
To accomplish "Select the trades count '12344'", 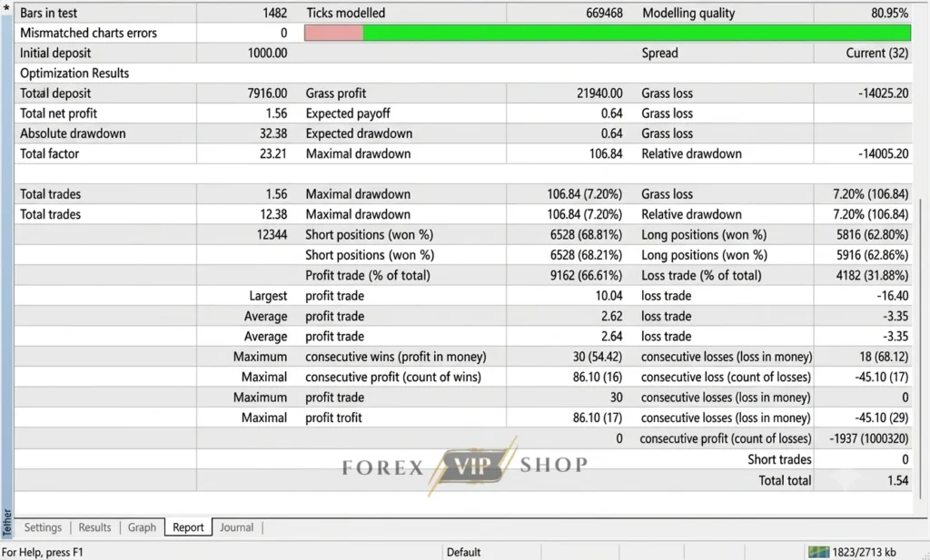I will pos(272,235).
